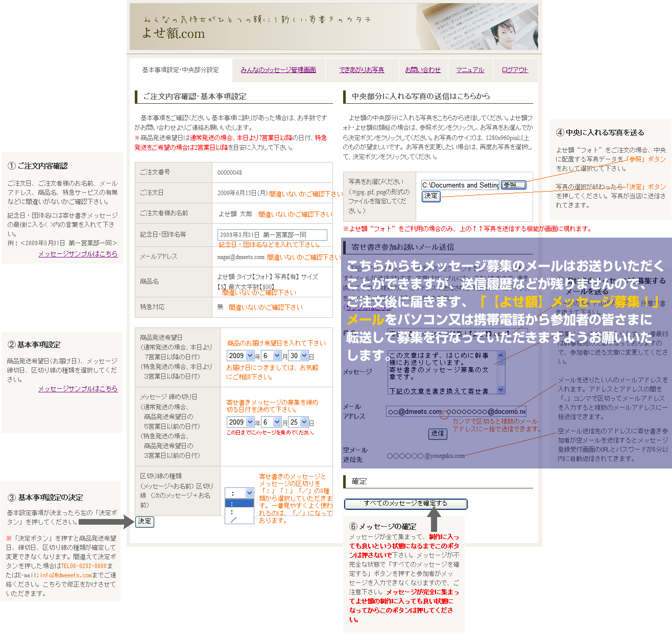Open the 区切り線の種類 separator dropdown
Screen dimensions: 672x633
(x=239, y=493)
